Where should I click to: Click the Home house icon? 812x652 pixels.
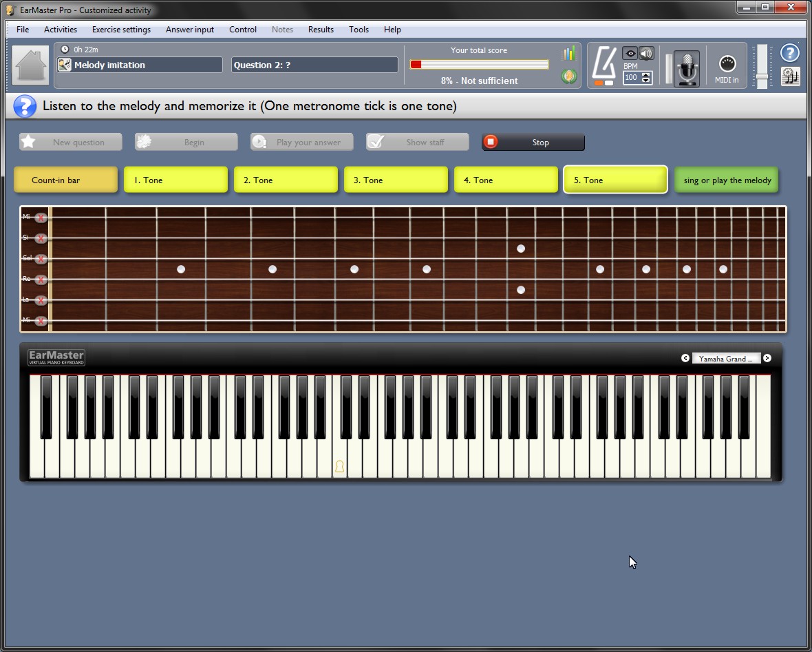coord(31,66)
